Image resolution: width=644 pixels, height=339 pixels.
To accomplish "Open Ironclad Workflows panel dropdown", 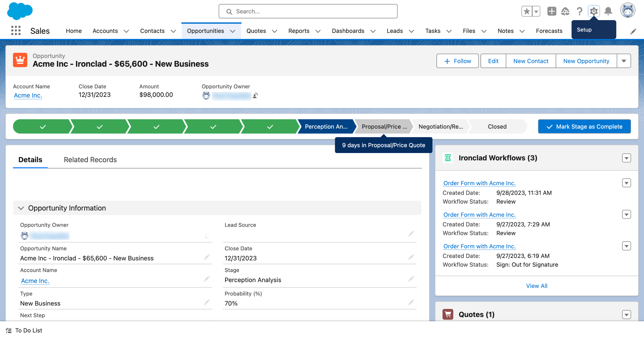I will 626,158.
